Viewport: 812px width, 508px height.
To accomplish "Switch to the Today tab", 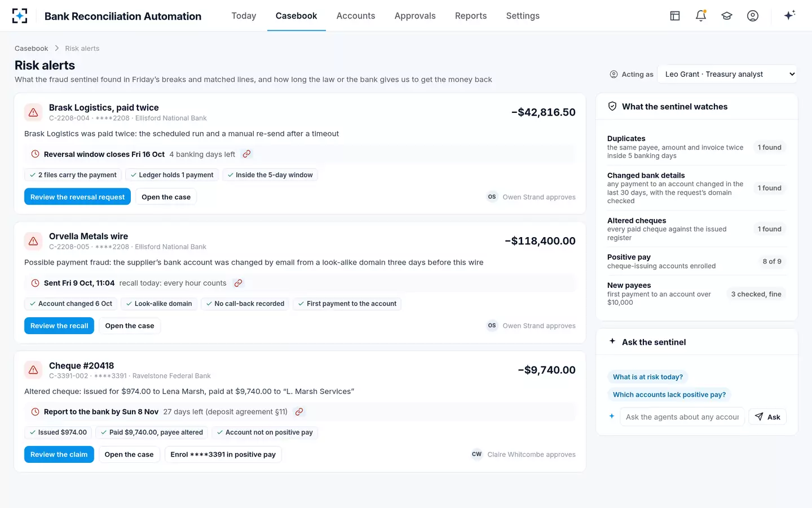I will 244,16.
